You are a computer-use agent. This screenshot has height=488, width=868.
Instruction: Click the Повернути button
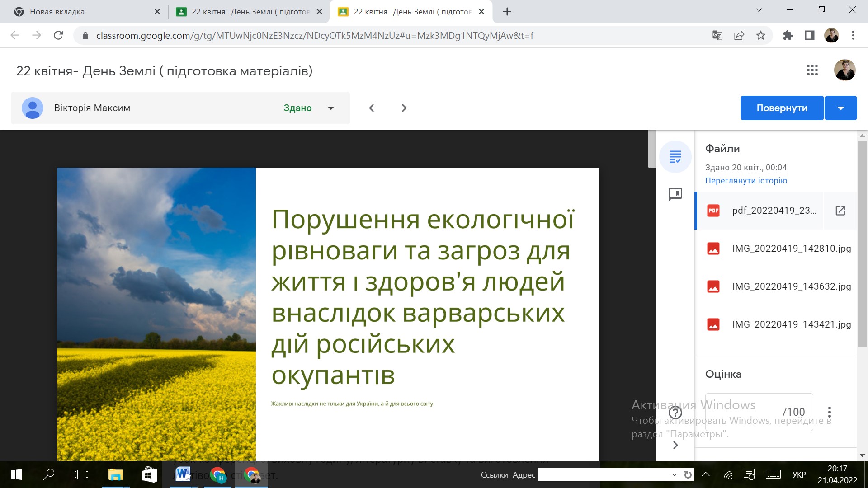point(782,108)
